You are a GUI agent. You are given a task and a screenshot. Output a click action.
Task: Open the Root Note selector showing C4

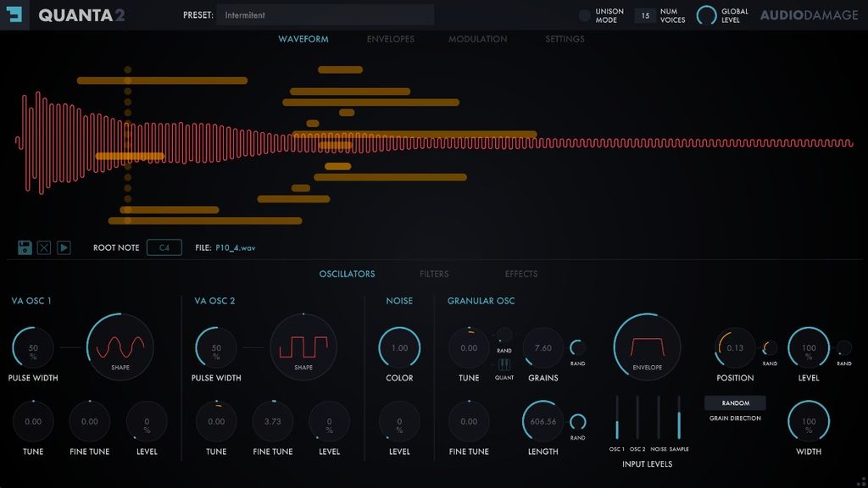coord(164,247)
